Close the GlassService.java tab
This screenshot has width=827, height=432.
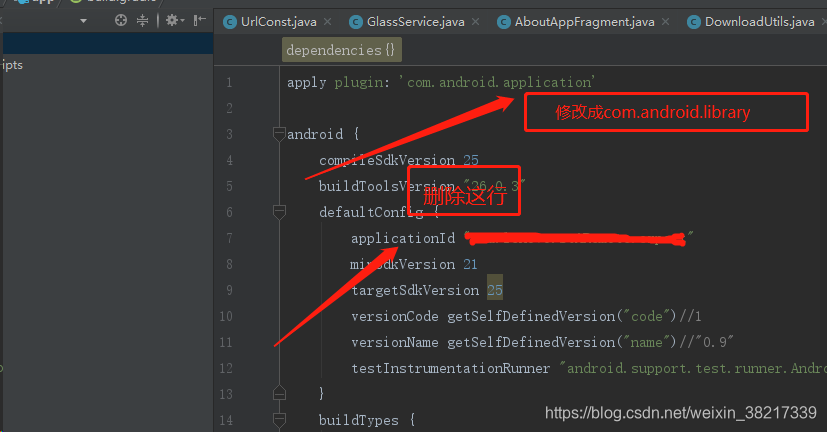(476, 22)
